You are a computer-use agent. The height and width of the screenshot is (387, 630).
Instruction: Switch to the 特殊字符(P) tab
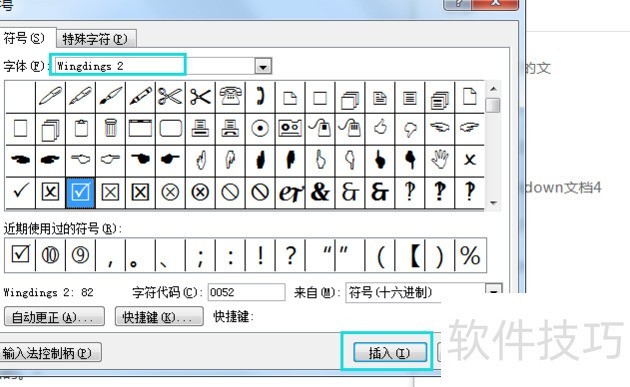point(96,39)
